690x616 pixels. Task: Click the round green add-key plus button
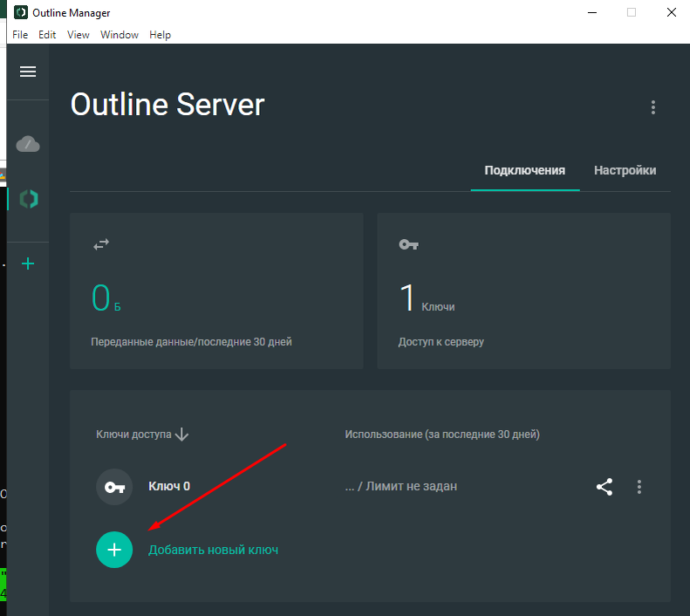click(x=114, y=550)
